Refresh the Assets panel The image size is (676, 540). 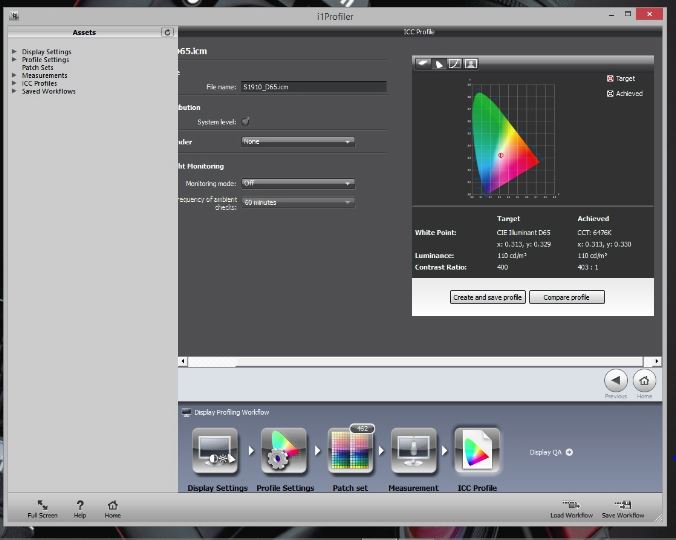(167, 32)
